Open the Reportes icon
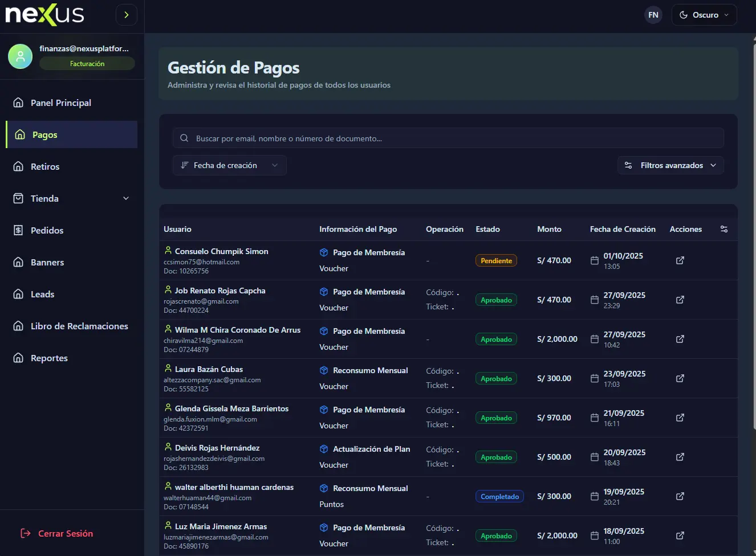This screenshot has width=756, height=556. pos(19,358)
